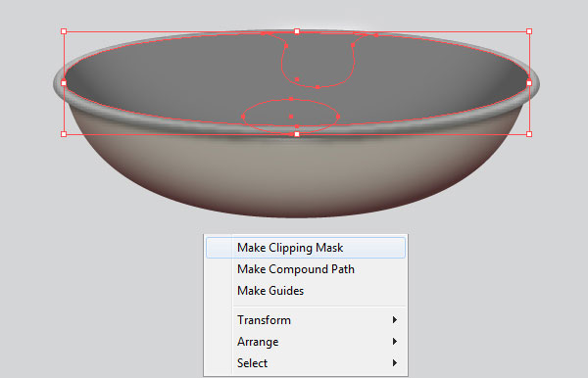Expand the arrow beside Arrange

click(x=395, y=342)
